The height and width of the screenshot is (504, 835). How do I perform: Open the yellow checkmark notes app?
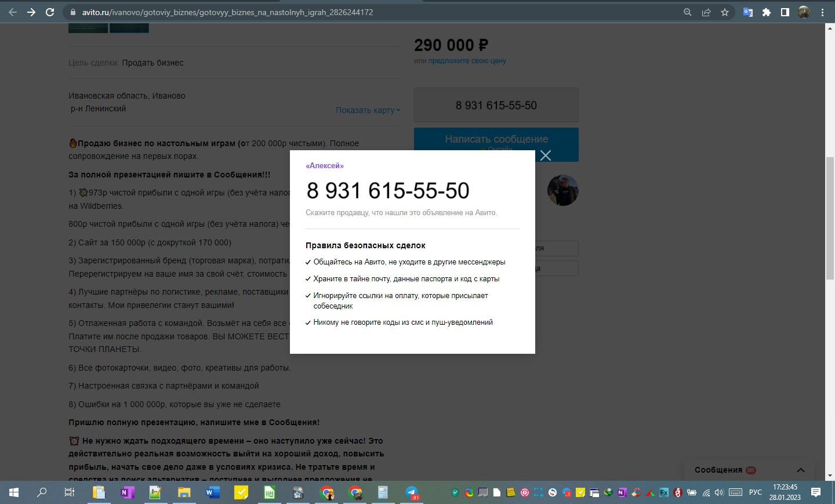[x=241, y=492]
